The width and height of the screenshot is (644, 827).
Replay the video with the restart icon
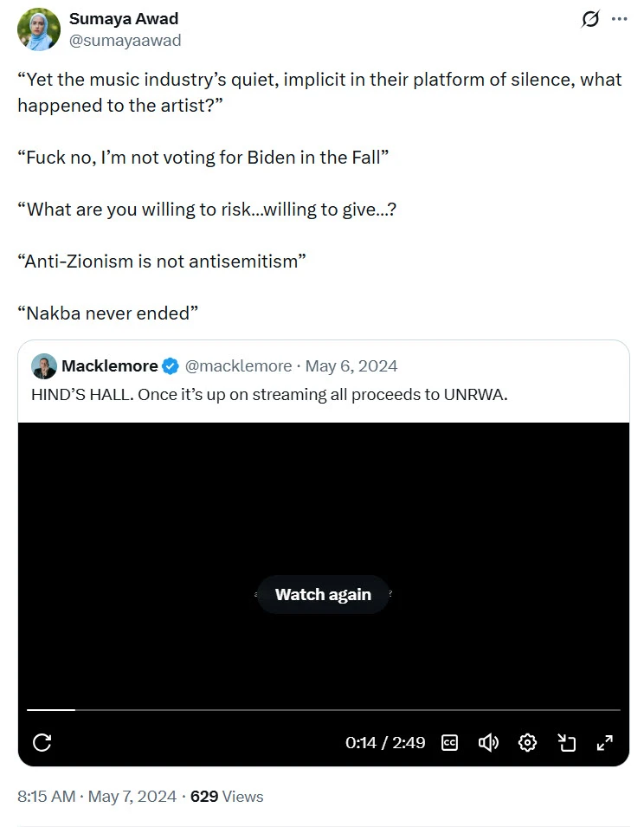(42, 742)
